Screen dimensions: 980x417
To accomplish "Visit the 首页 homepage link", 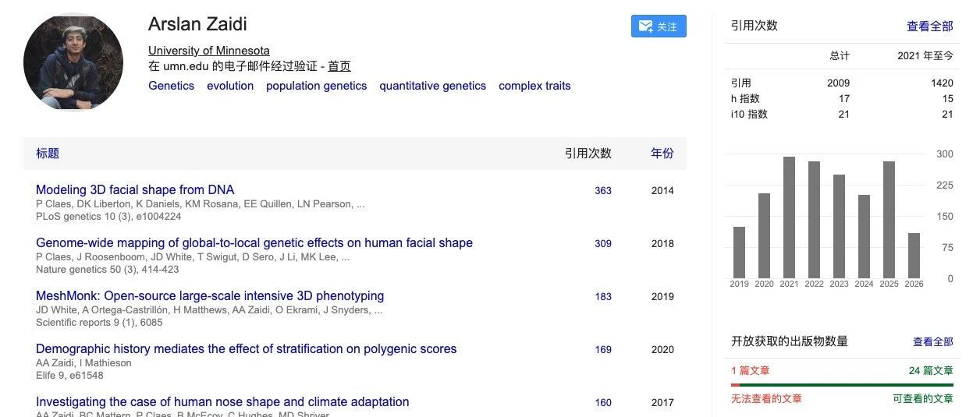I will [x=339, y=66].
